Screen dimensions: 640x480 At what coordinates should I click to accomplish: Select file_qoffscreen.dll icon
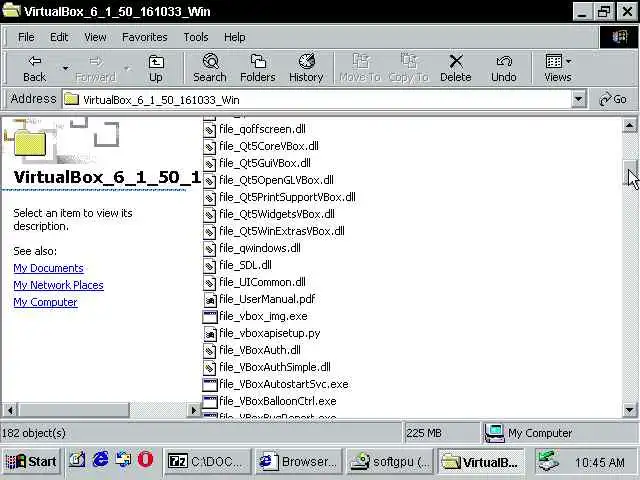tap(209, 129)
